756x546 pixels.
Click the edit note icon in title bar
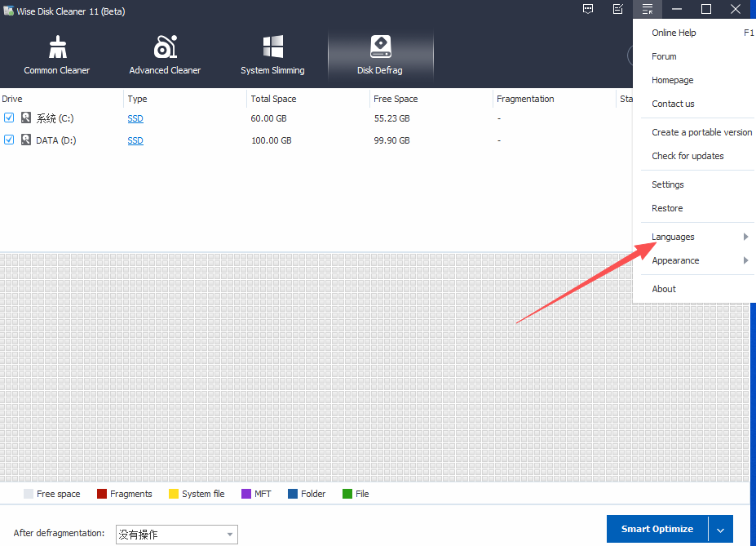617,9
